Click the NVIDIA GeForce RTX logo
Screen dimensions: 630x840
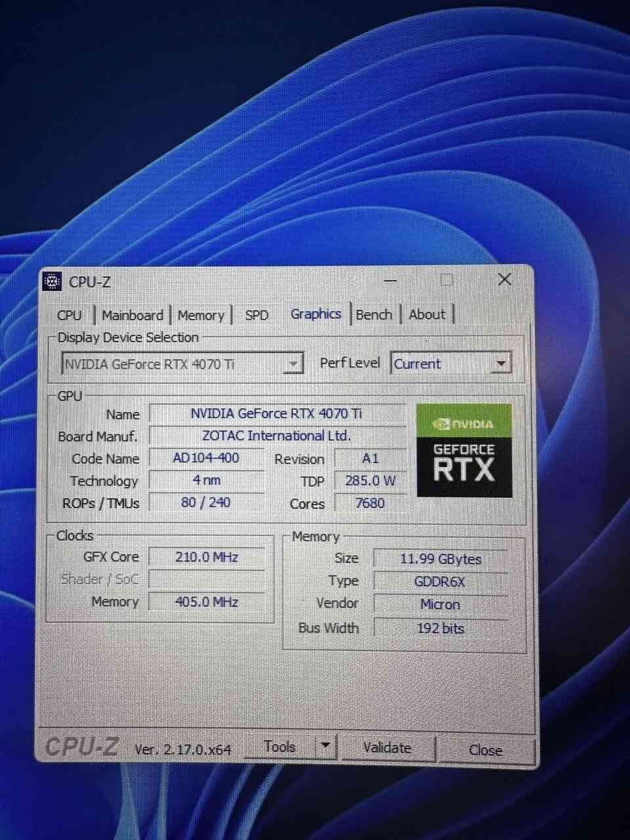point(464,450)
